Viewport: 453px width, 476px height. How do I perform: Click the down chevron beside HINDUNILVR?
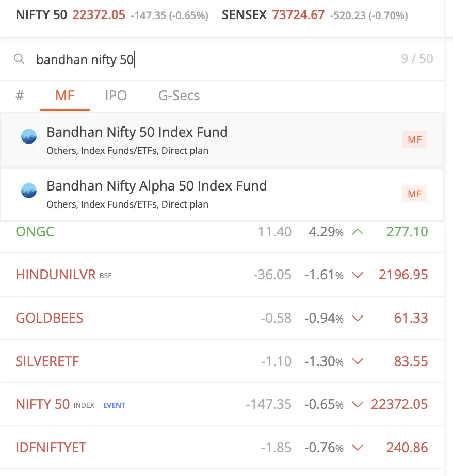[x=358, y=275]
